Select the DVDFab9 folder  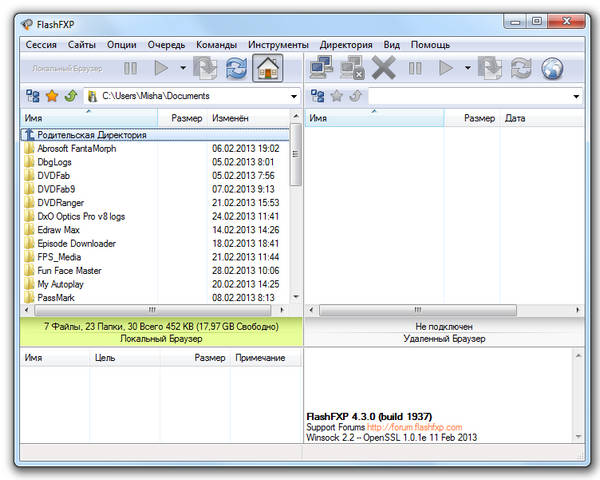(56, 189)
